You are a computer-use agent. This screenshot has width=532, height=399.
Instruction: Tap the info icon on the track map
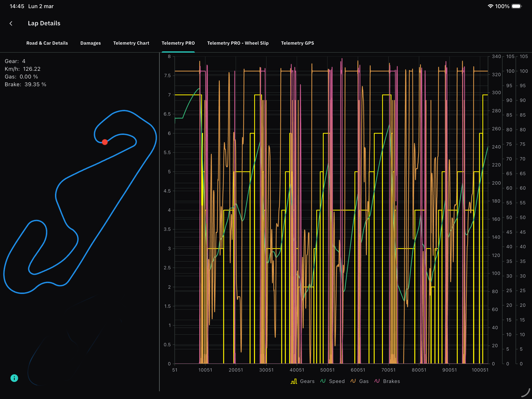14,378
